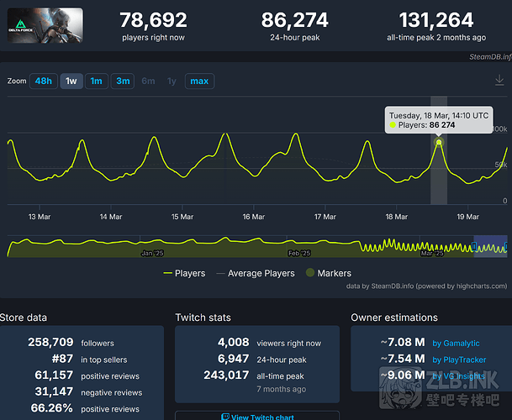Switch zoom range to 1m
Viewport: 512px width, 420px height.
pyautogui.click(x=96, y=81)
